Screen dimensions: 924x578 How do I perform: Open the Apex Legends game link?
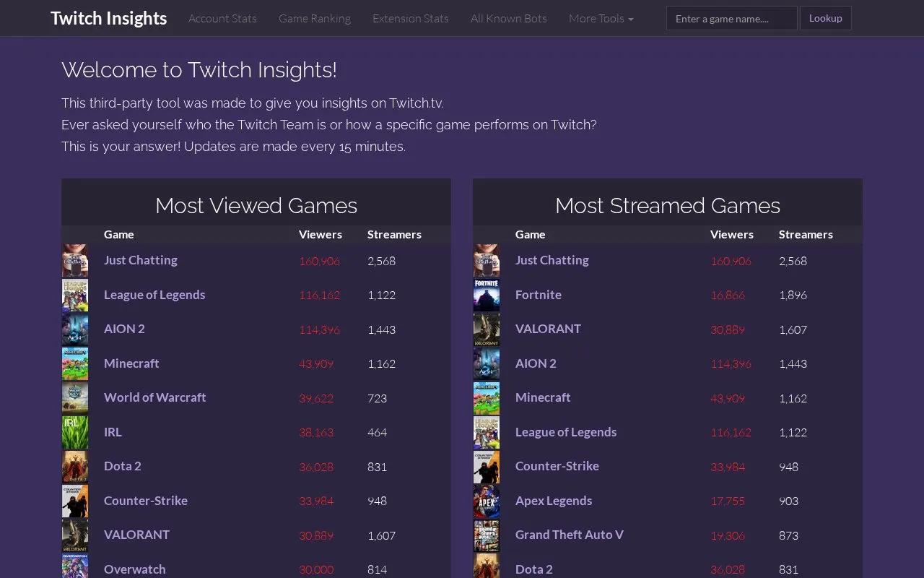[x=554, y=501]
